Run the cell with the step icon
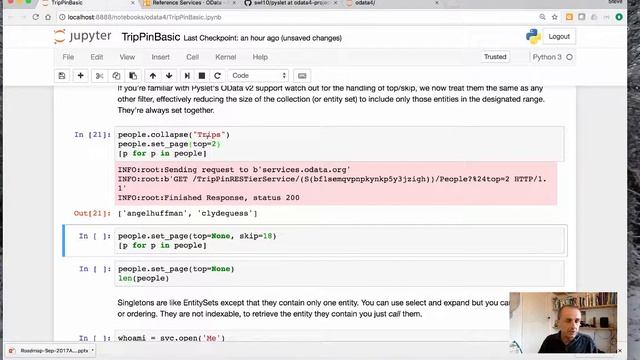 coord(187,76)
